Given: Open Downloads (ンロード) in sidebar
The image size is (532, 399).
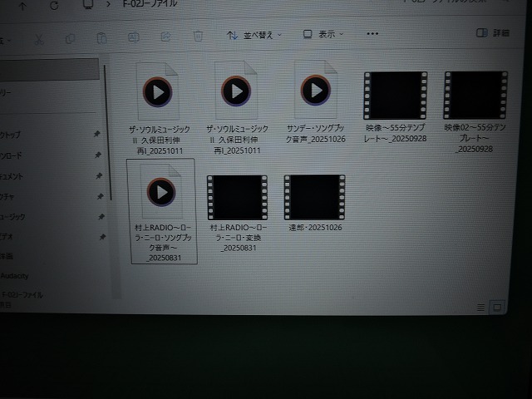Looking at the screenshot, I should tap(11, 155).
